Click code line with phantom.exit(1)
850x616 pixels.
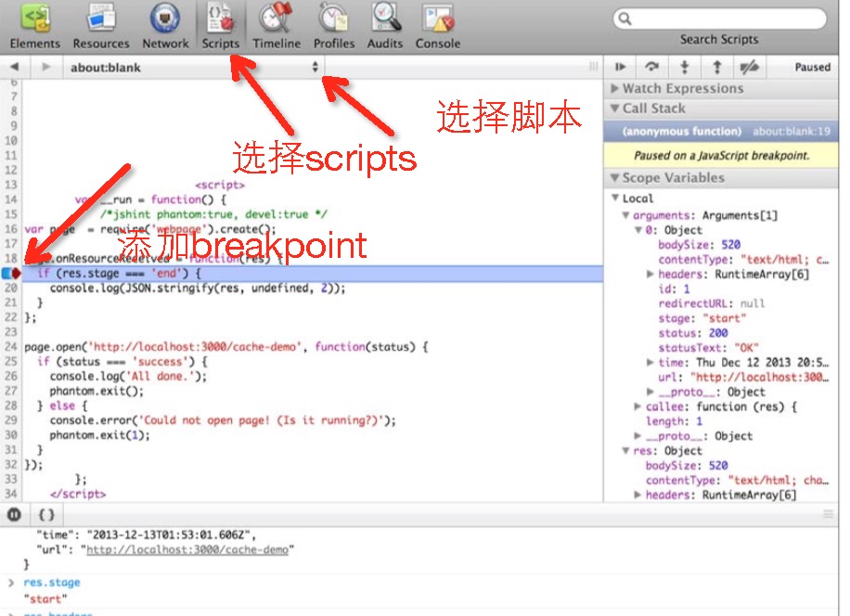(x=99, y=435)
